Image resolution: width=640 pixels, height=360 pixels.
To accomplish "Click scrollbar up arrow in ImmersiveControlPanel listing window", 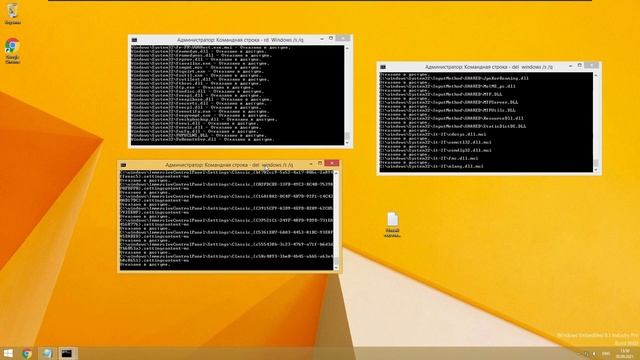I will tap(336, 173).
